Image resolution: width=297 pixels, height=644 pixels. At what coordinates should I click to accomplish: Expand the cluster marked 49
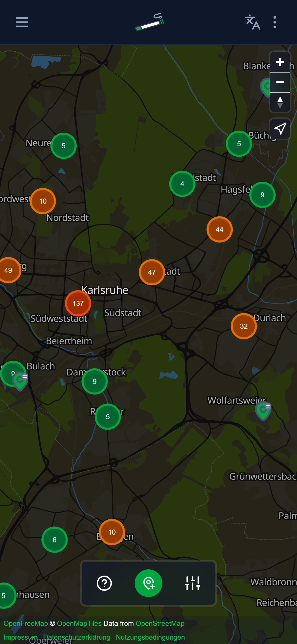point(8,270)
